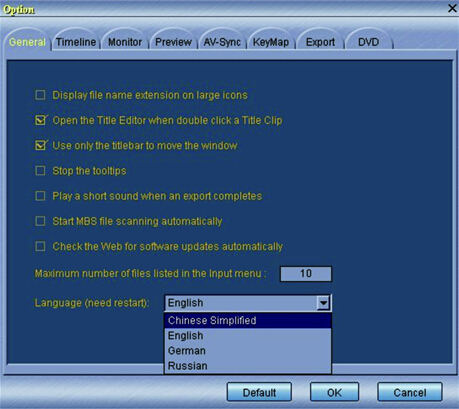Select the AV-Sync tab

(x=222, y=42)
